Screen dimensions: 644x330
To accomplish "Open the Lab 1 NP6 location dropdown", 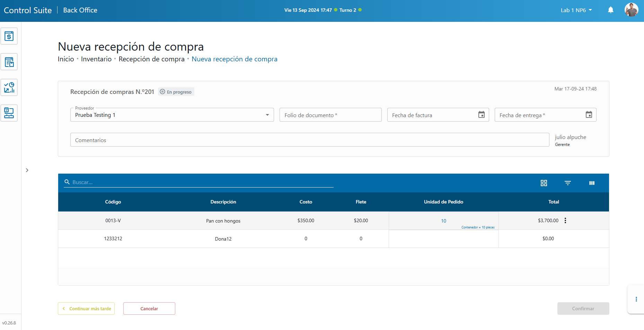I will tap(576, 10).
